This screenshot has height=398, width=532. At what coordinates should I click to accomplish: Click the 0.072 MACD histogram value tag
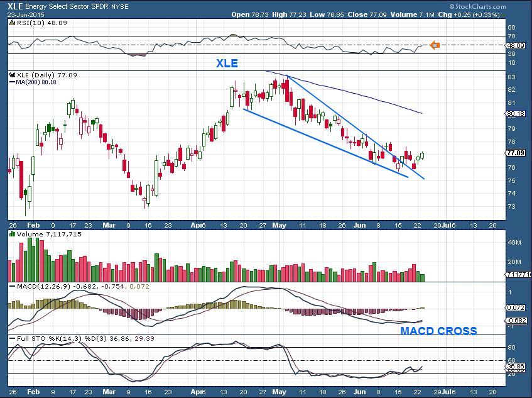pyautogui.click(x=516, y=307)
